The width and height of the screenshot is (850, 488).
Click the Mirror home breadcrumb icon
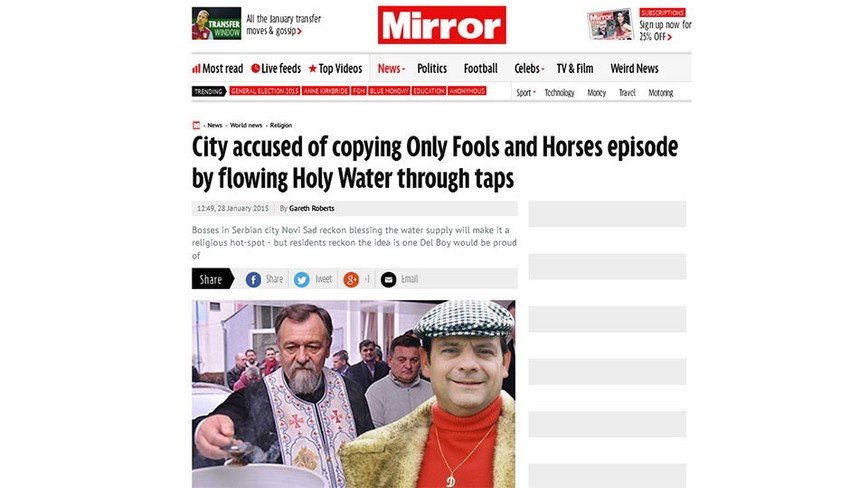click(196, 125)
